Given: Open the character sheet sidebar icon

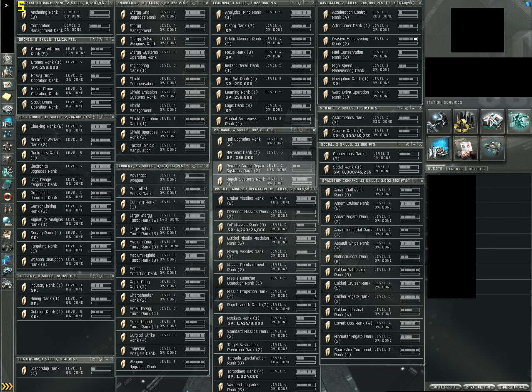Looking at the screenshot, I should (x=7, y=60).
